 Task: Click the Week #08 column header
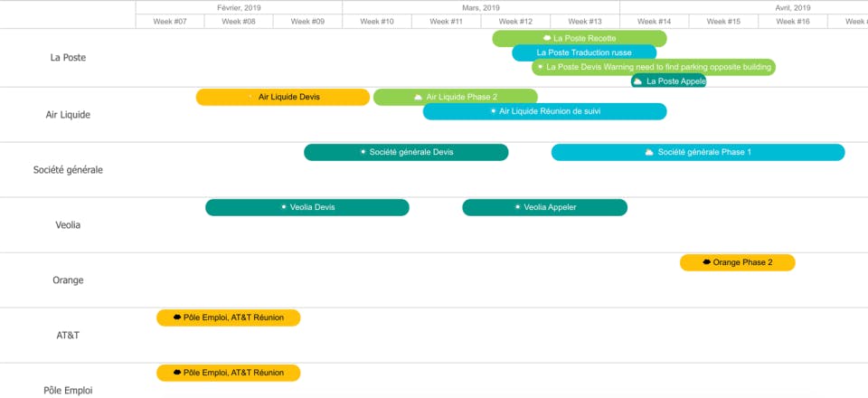pos(239,22)
